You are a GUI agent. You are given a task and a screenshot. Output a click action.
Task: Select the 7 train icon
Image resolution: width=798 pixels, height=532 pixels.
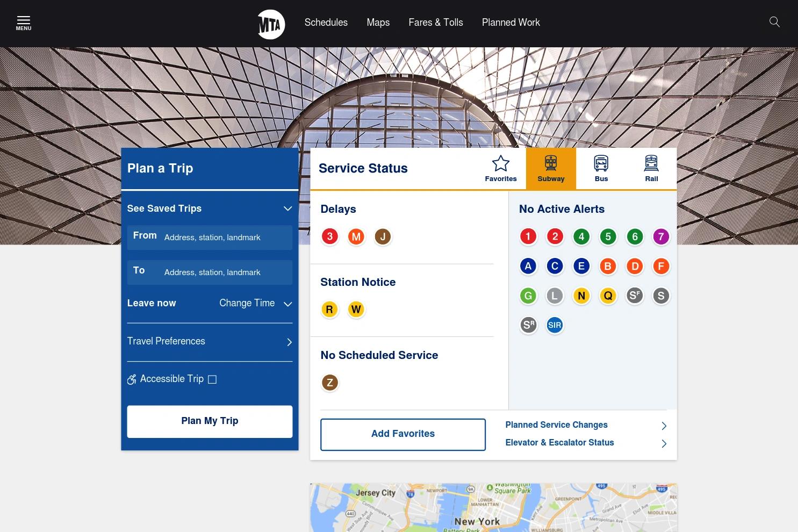661,236
